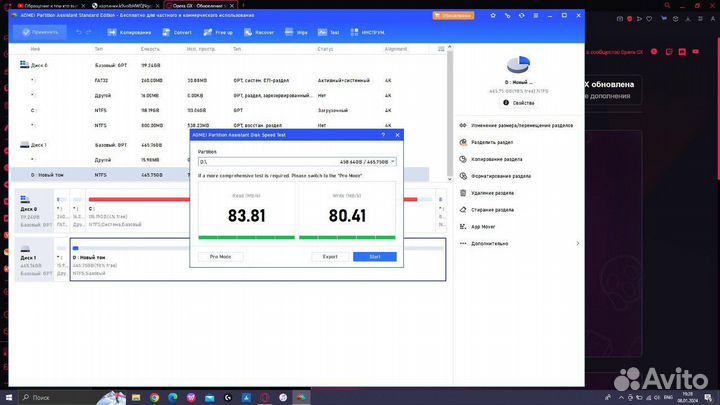Click the Диск 0 label in disk map
The height and width of the screenshot is (405, 720).
click(28, 209)
